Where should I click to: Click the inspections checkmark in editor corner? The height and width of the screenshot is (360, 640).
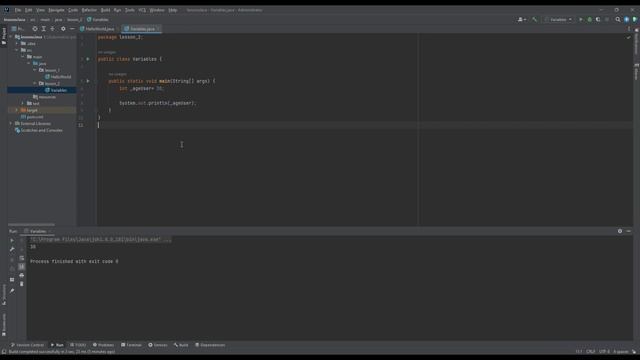[x=629, y=37]
